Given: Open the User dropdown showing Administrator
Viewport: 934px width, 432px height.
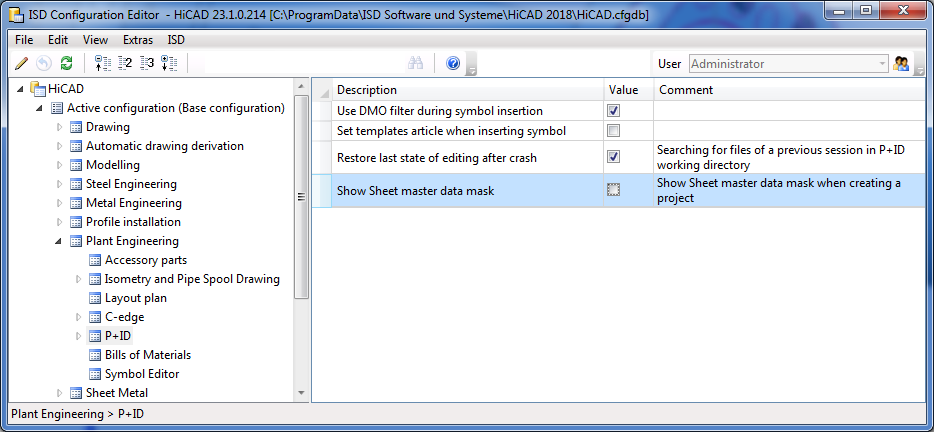Looking at the screenshot, I should click(x=881, y=64).
